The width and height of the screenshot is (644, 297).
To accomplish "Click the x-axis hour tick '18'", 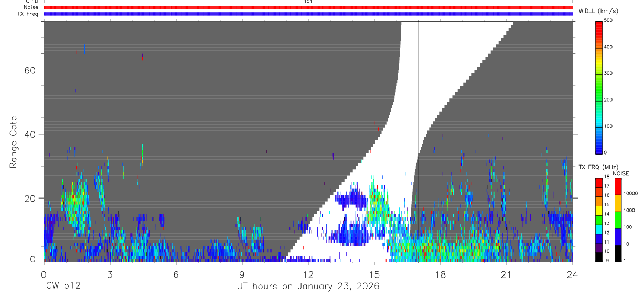I will click(x=441, y=274).
